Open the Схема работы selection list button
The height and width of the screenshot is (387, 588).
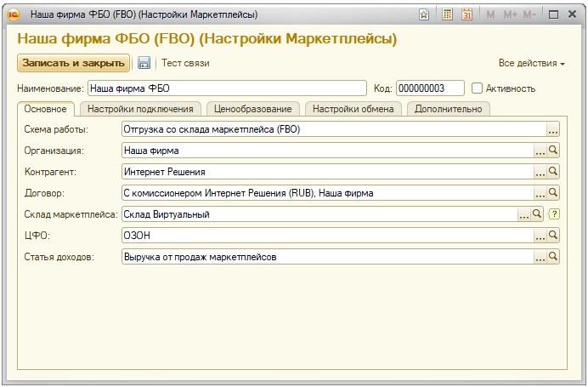pos(553,130)
